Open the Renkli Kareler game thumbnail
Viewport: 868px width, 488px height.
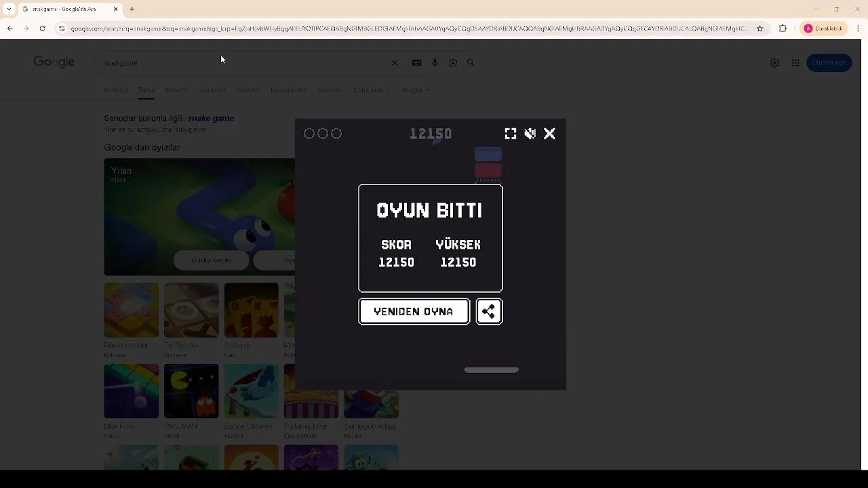[x=131, y=310]
